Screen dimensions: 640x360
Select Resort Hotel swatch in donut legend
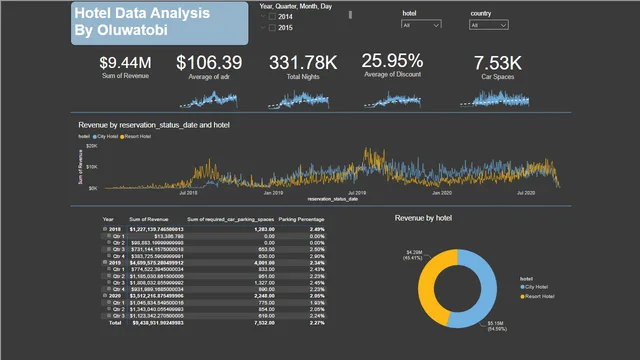click(x=522, y=296)
